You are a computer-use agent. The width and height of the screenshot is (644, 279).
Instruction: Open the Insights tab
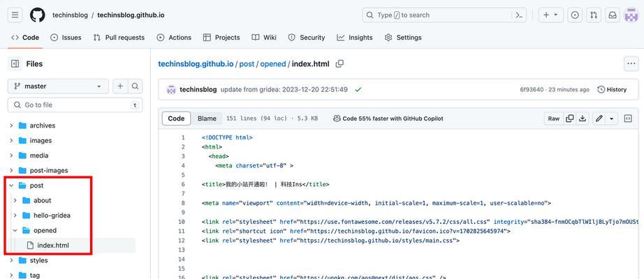click(354, 38)
